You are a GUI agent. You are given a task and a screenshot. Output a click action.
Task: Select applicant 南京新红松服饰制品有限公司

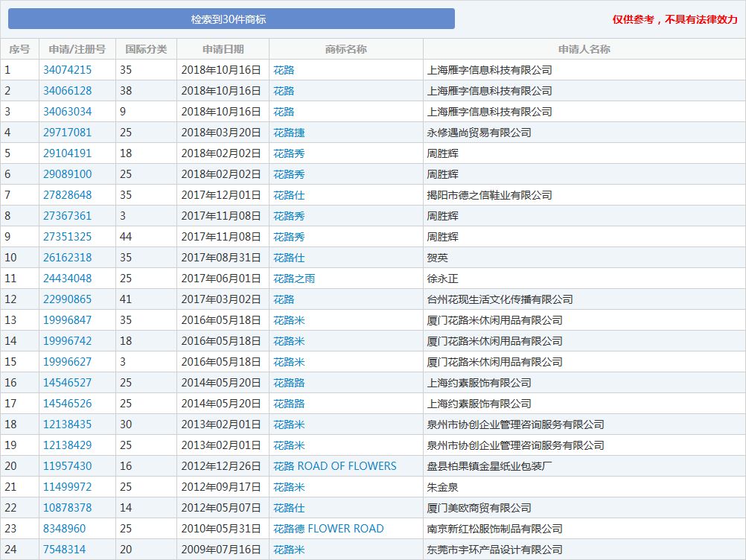point(494,529)
